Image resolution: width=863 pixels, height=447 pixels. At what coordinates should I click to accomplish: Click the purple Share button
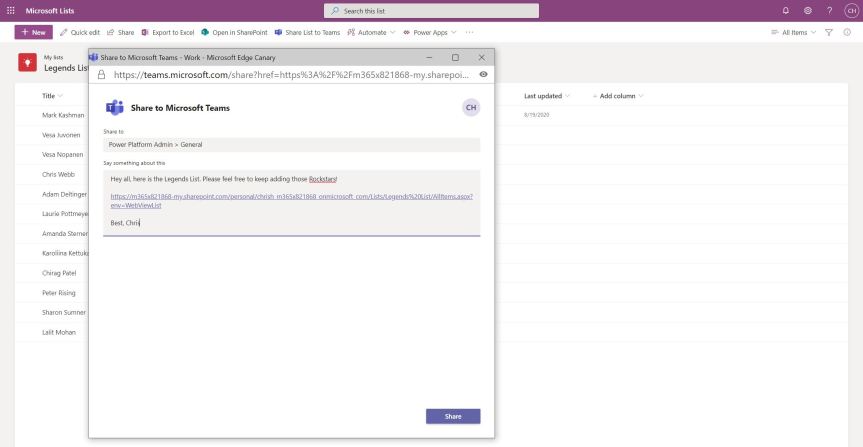coord(453,416)
